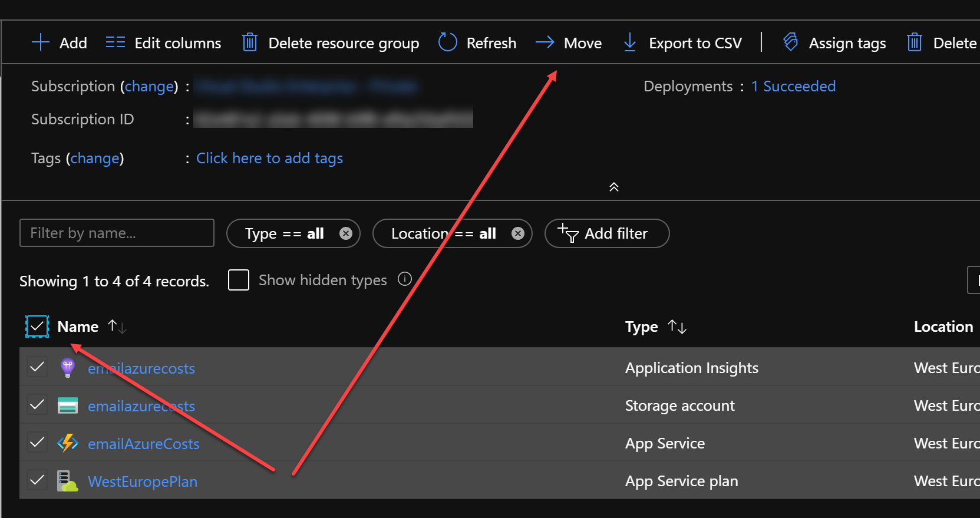Image resolution: width=980 pixels, height=518 pixels.
Task: Collapse the essentials section with double chevron
Action: tap(614, 187)
